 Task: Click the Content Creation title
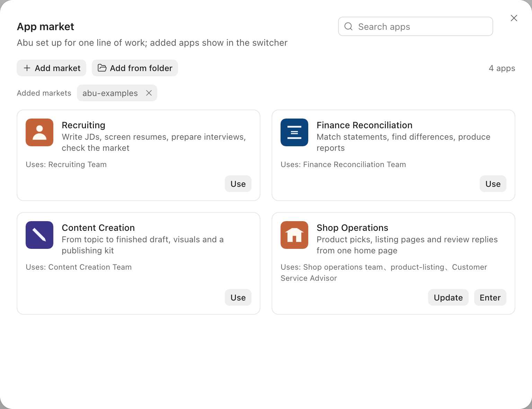[x=98, y=228]
